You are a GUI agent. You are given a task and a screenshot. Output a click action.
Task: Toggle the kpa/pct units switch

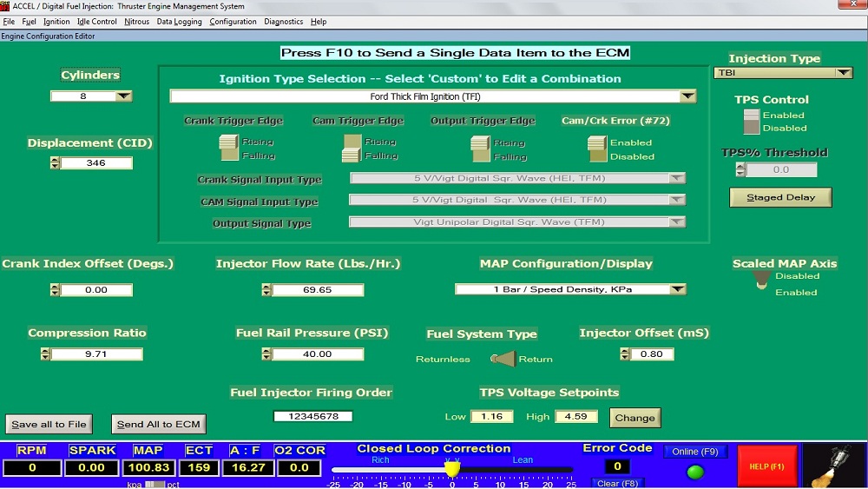click(155, 485)
